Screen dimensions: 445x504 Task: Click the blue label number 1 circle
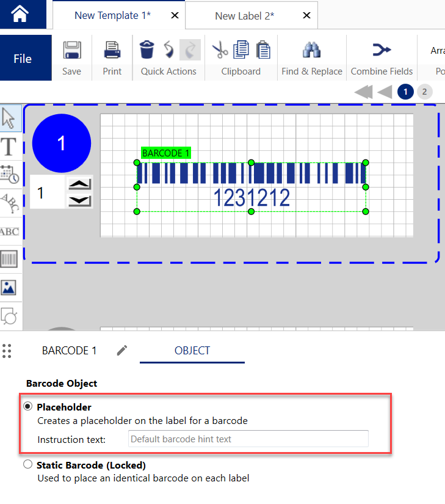pos(61,143)
